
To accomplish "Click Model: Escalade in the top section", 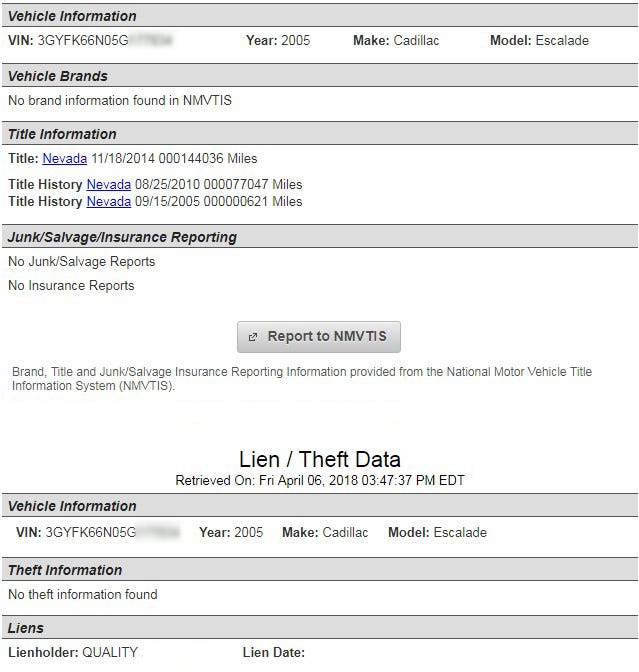I will tap(539, 40).
